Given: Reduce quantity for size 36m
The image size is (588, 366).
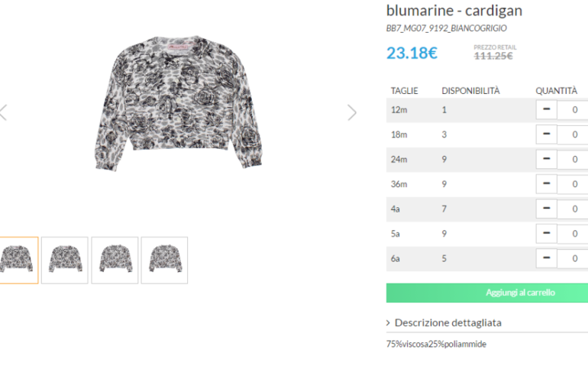Looking at the screenshot, I should click(x=546, y=184).
